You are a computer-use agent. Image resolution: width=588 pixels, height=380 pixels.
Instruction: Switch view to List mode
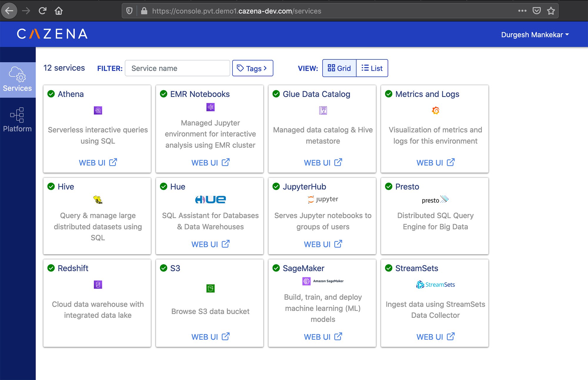click(372, 68)
